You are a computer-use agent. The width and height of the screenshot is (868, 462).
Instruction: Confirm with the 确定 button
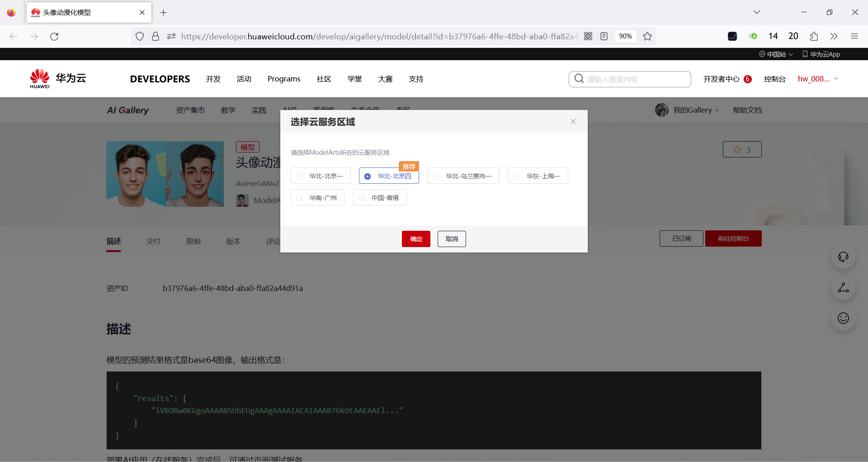[416, 239]
